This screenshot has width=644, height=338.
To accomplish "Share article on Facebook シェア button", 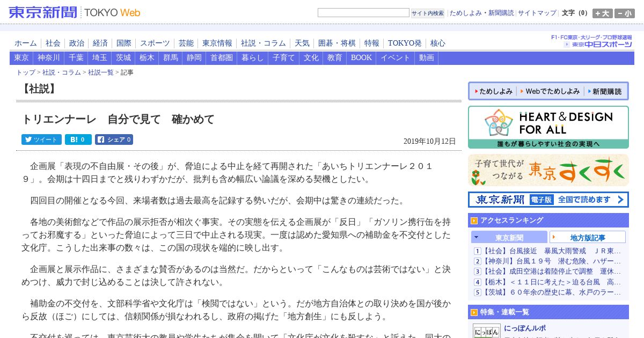I will pos(114,139).
